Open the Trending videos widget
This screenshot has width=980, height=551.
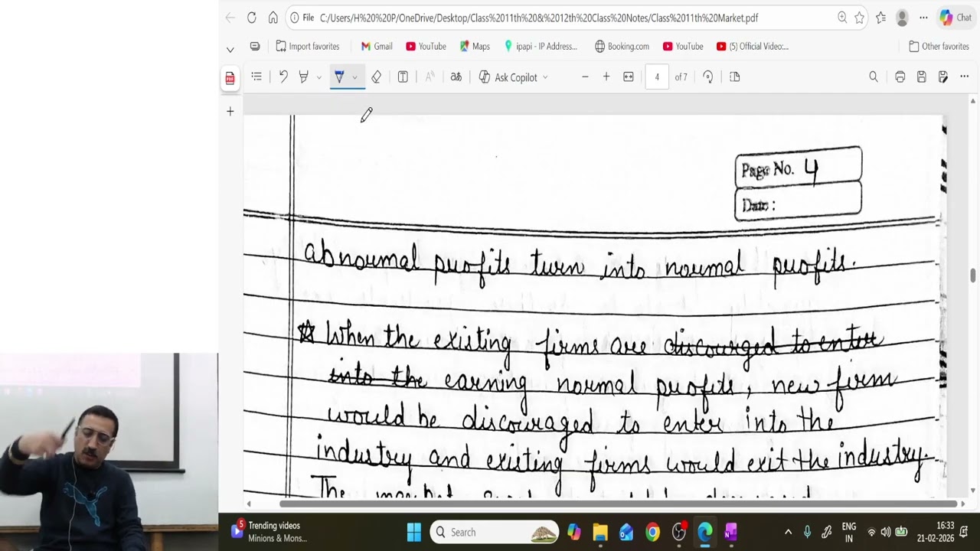(269, 532)
